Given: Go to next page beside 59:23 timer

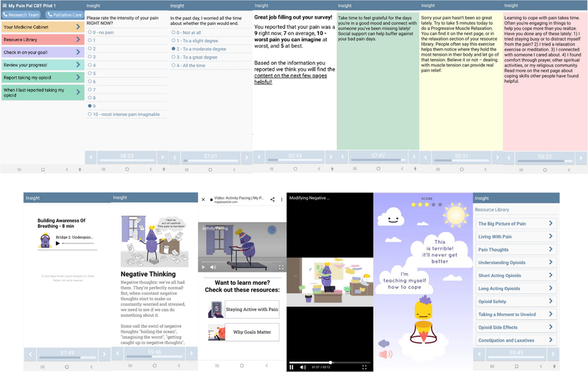Looking at the screenshot, I should point(581,158).
